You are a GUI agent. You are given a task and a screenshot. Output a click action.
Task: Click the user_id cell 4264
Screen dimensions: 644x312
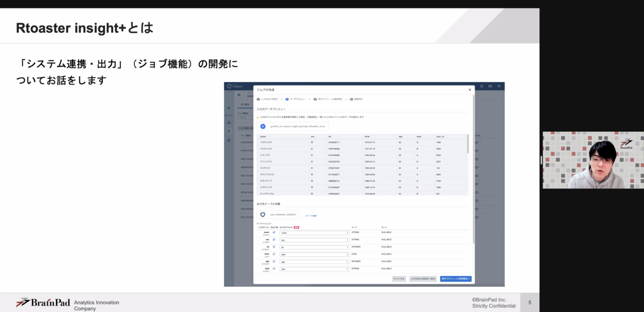(x=438, y=149)
